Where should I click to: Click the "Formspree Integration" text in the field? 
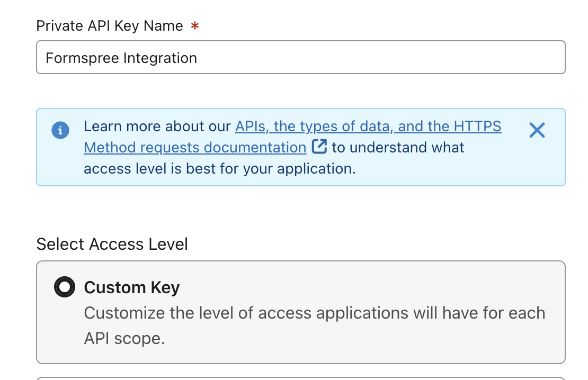click(121, 58)
